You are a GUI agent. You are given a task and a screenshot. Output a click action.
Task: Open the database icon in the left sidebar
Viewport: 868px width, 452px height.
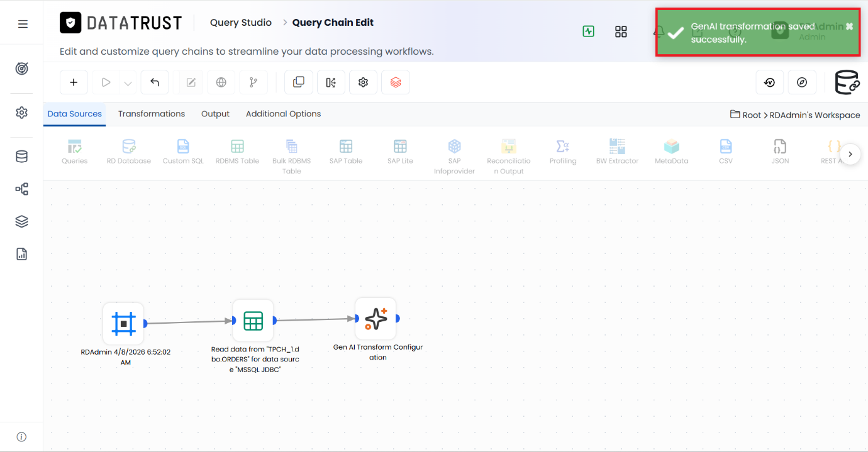pyautogui.click(x=22, y=157)
